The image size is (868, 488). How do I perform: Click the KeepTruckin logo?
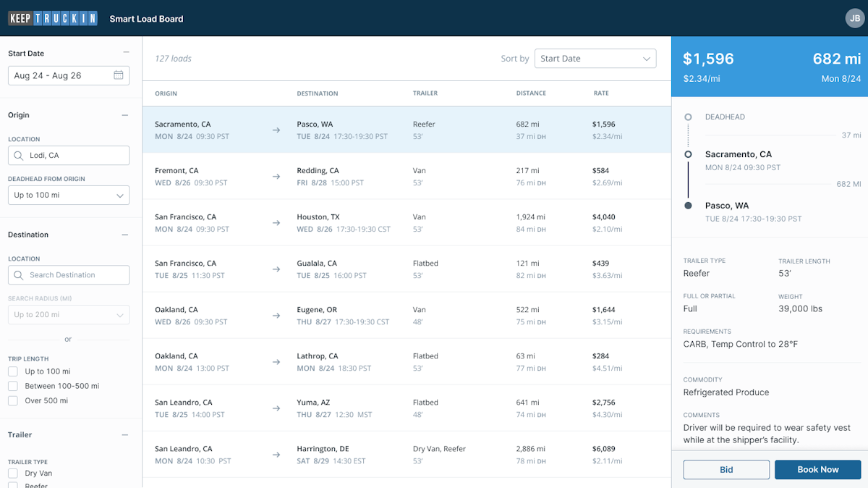click(x=51, y=17)
